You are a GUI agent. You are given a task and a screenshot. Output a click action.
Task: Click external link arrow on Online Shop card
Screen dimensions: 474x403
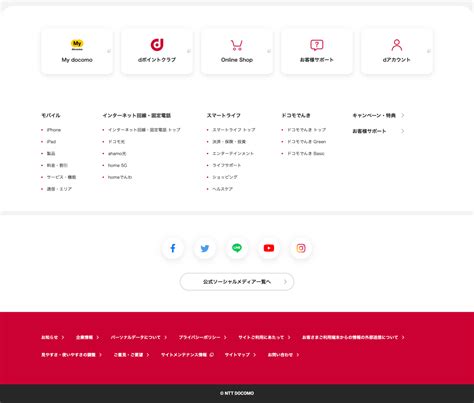point(269,51)
